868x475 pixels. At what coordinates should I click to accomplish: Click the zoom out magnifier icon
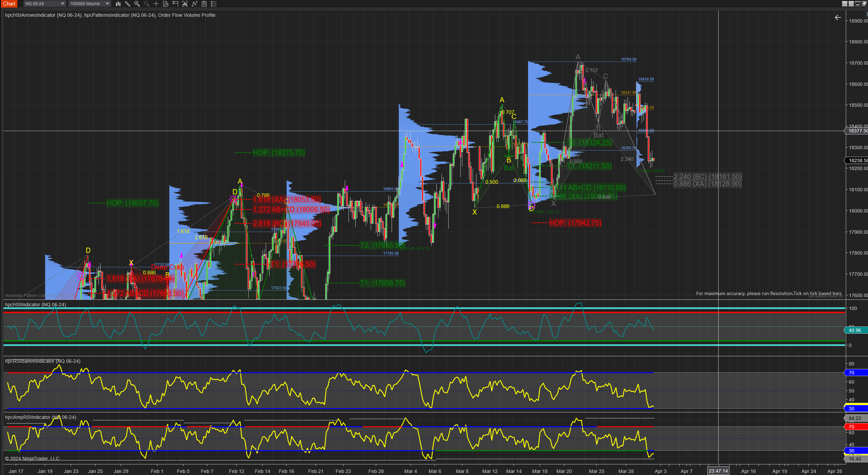147,4
